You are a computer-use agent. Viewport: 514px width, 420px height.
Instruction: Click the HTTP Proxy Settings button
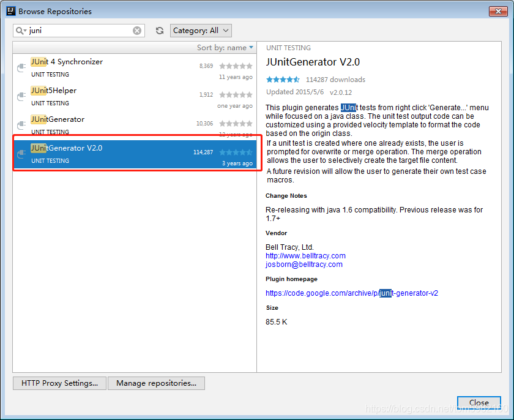click(59, 383)
